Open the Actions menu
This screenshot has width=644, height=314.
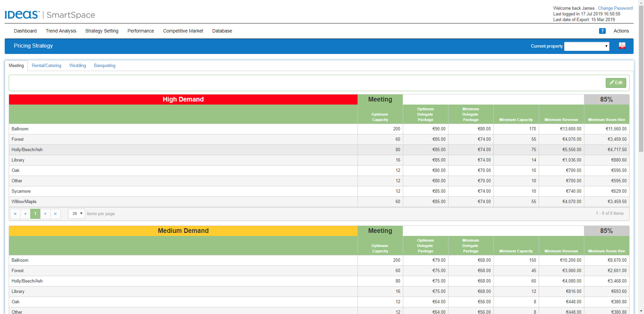pos(621,31)
